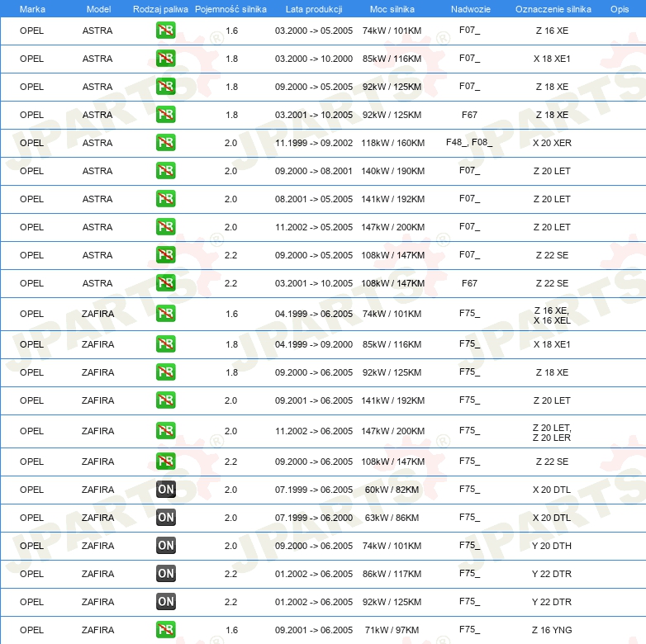
Task: Click the Pojemność silnika column header
Action: coord(230,9)
